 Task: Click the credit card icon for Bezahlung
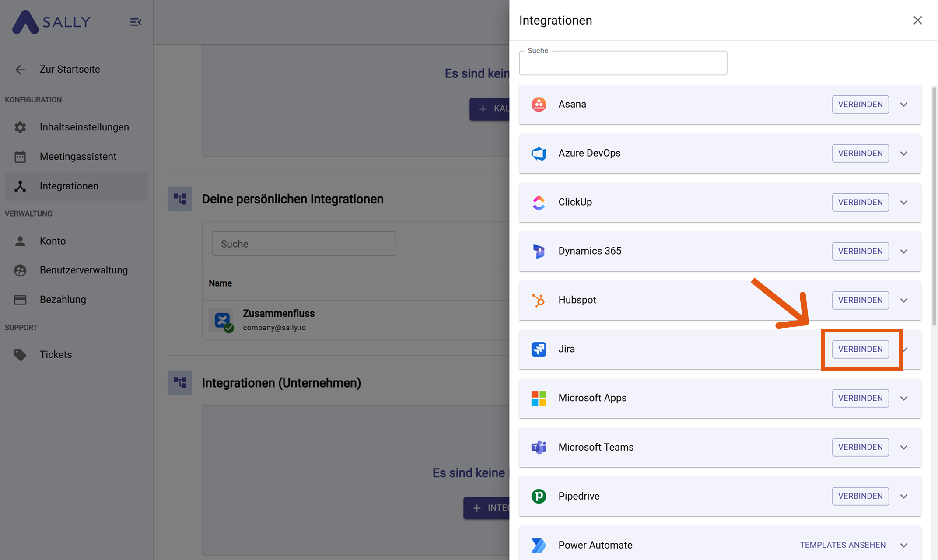pyautogui.click(x=20, y=300)
